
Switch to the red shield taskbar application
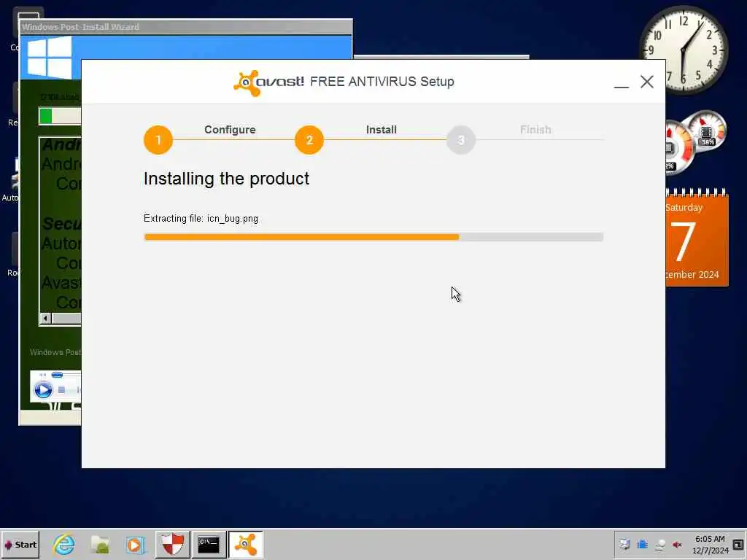pyautogui.click(x=172, y=545)
